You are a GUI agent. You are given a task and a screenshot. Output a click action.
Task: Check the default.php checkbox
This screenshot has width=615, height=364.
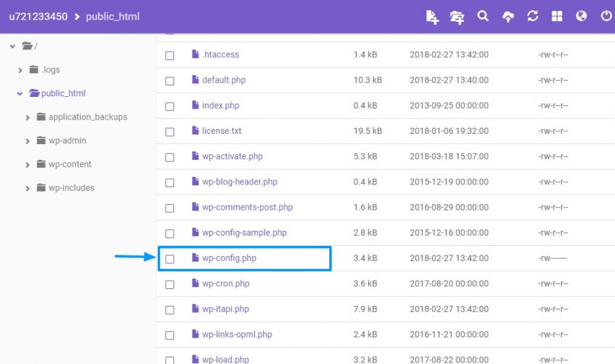coord(170,81)
